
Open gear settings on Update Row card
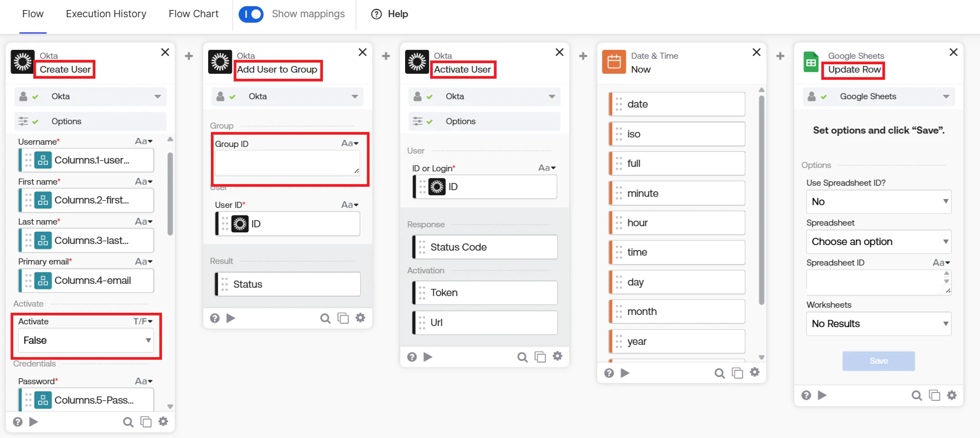952,395
